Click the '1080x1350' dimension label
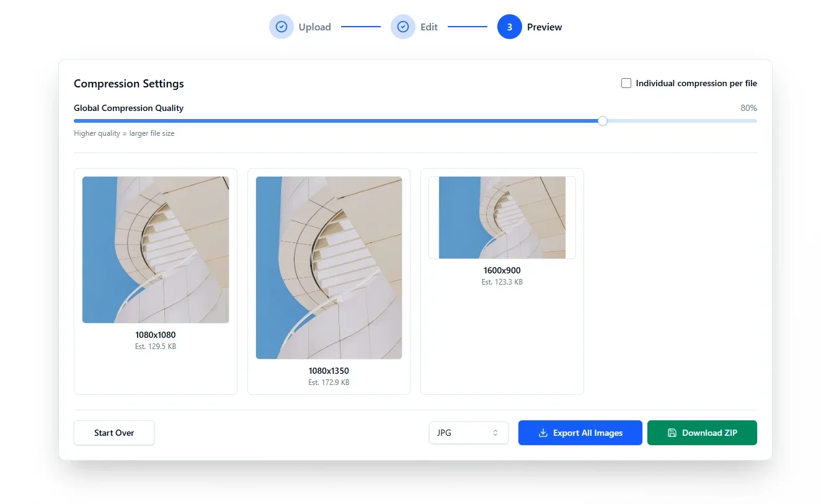Screen dimensions: 821x504 [329, 371]
